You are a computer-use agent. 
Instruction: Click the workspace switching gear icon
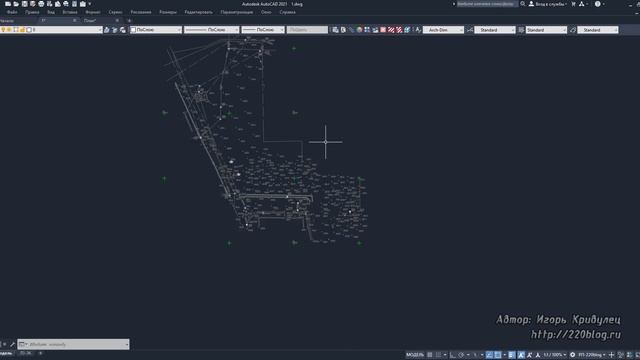[573, 355]
